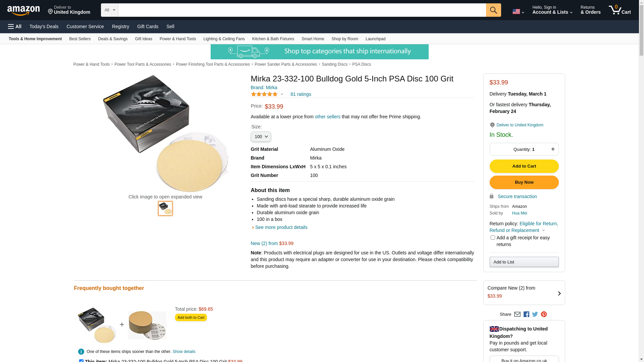Viewport: 644px width, 362px height.
Task: Share product via email icon
Action: click(x=517, y=314)
